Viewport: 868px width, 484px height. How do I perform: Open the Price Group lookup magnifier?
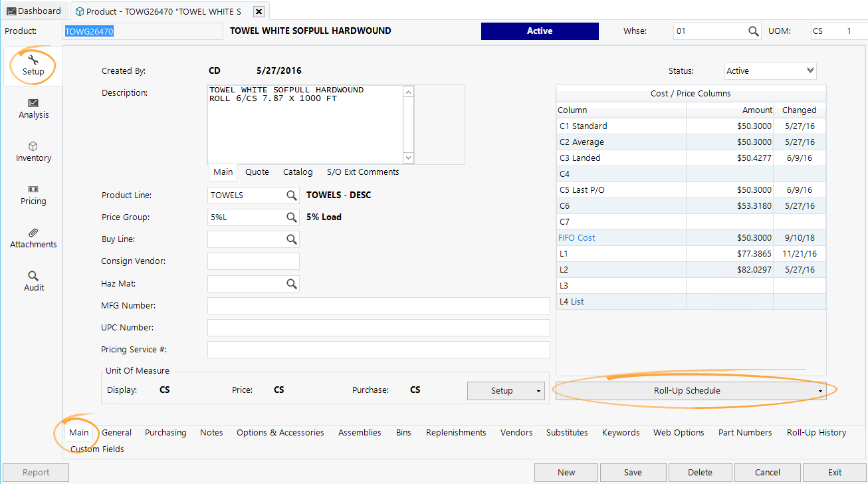click(291, 217)
